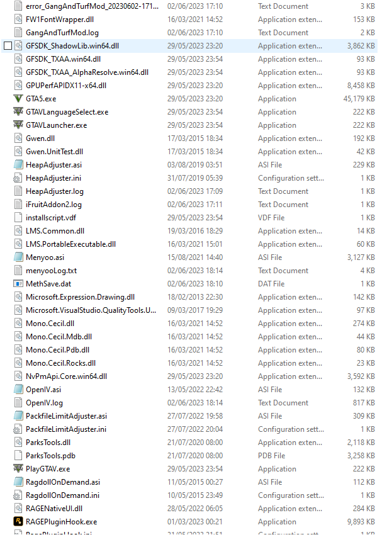Screen dimensions: 392x542
Task: Click the menyooLog.txt document icon
Action: click(18, 271)
